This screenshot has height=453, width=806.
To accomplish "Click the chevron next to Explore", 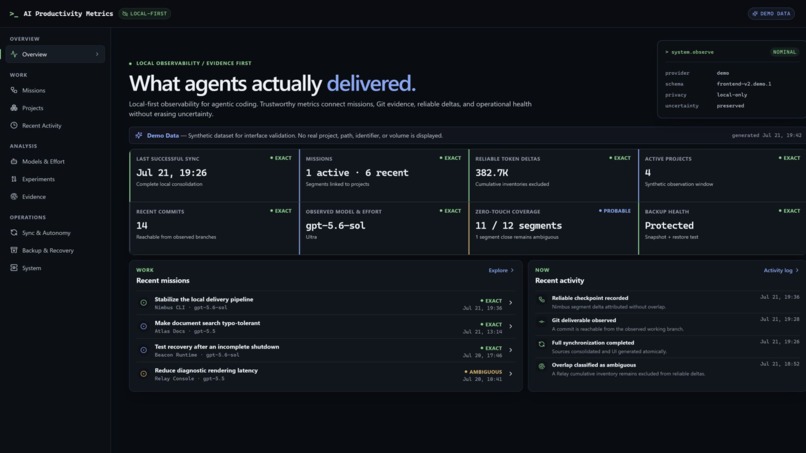I will tap(512, 270).
